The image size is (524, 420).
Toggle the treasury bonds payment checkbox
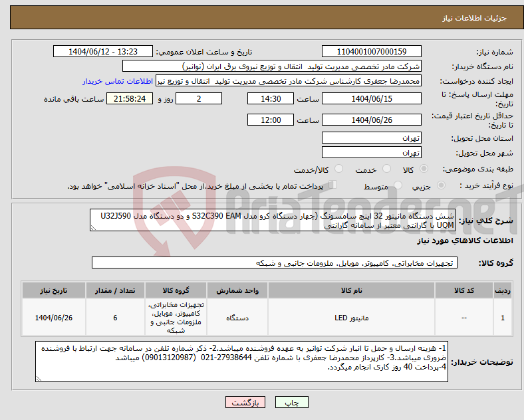[x=333, y=185]
